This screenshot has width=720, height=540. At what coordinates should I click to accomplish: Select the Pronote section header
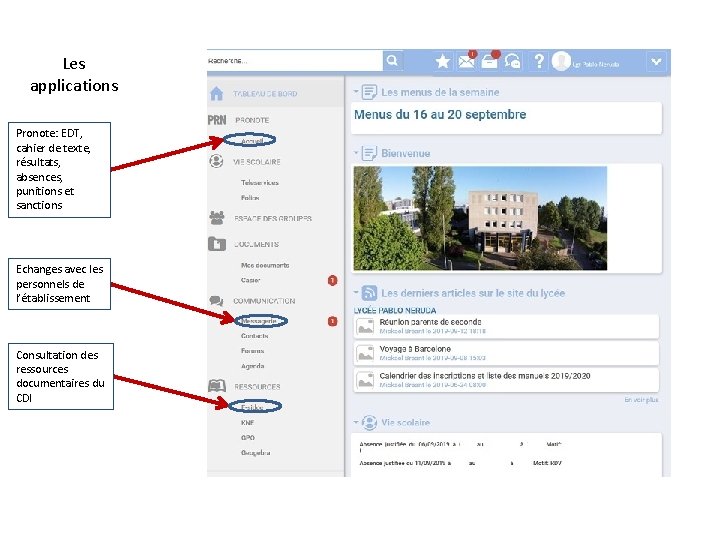(x=252, y=120)
